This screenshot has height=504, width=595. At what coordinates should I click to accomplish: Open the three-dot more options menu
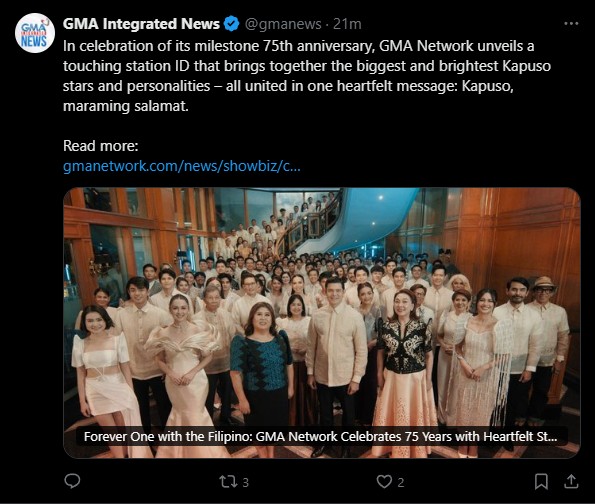(571, 24)
